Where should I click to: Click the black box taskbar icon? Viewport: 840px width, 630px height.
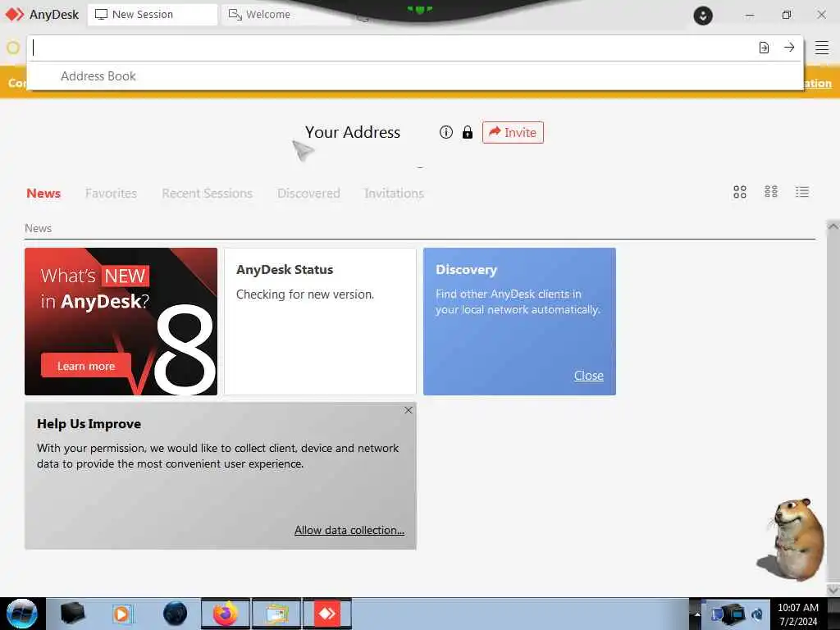pyautogui.click(x=72, y=614)
